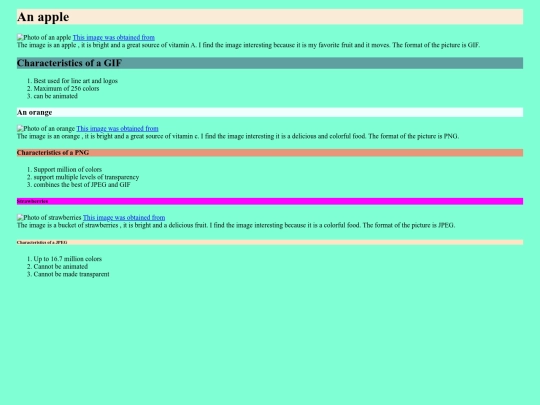Click 'can be animated' list item
540x405 pixels.
tap(55, 96)
